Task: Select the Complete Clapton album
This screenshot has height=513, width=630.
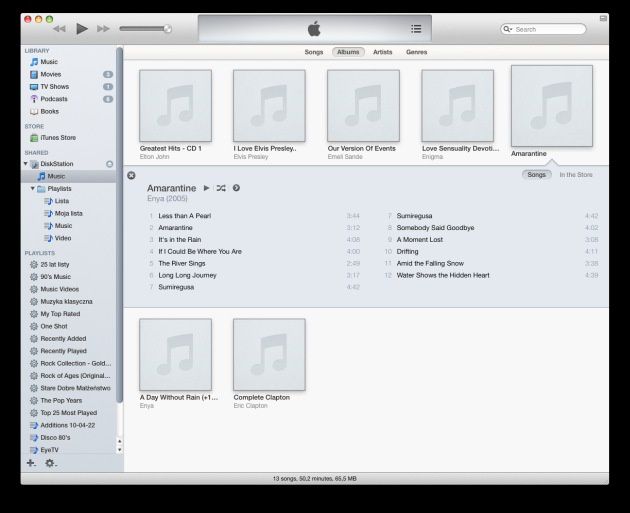Action: point(269,354)
